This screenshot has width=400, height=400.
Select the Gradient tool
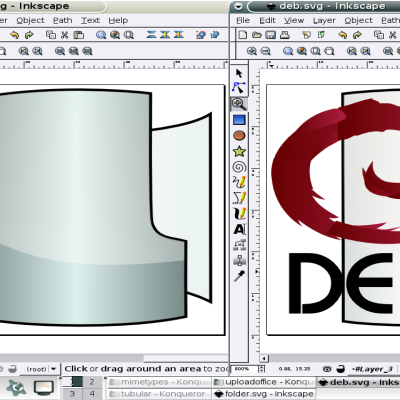pos(239,260)
